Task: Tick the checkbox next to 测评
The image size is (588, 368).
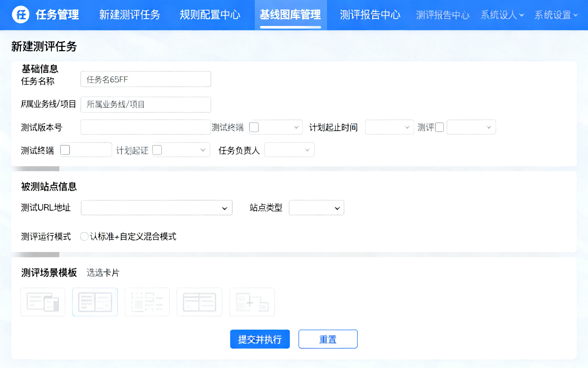Action: tap(440, 127)
